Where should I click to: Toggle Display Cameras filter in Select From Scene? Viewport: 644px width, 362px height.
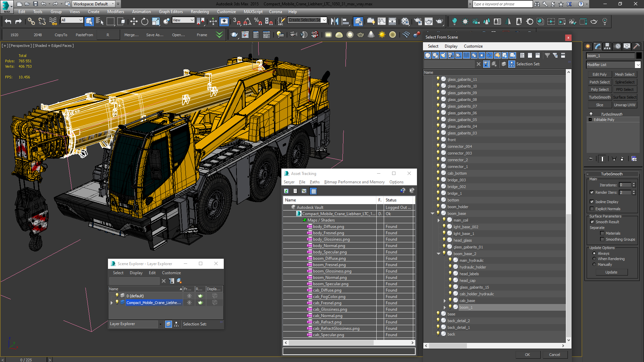[x=451, y=55]
